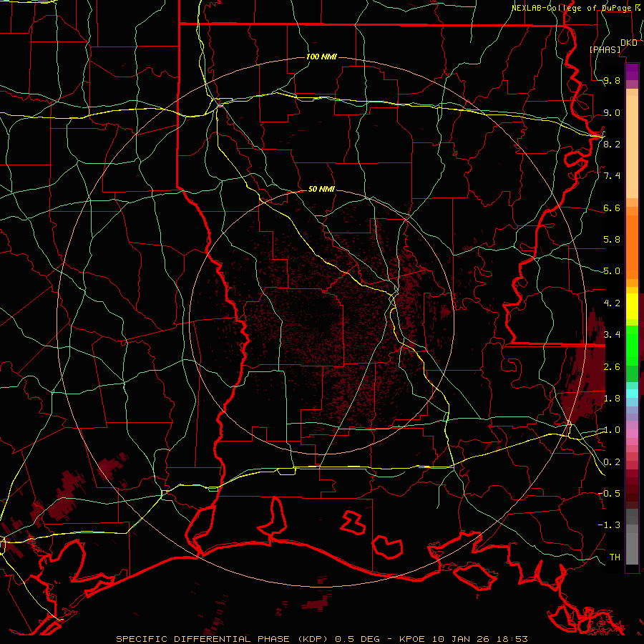Pick the orange segment of the color bar

(x=632, y=247)
